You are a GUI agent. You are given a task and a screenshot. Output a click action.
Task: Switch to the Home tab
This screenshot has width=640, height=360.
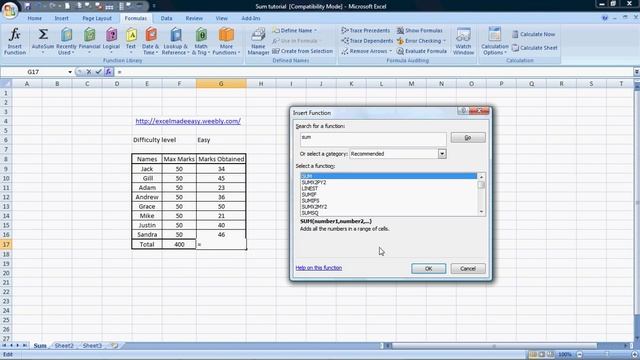(x=35, y=18)
